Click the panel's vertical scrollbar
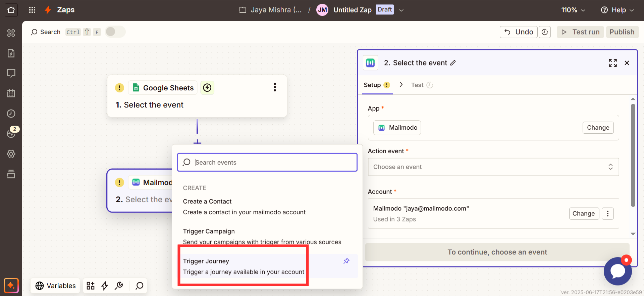644x296 pixels. click(x=633, y=155)
